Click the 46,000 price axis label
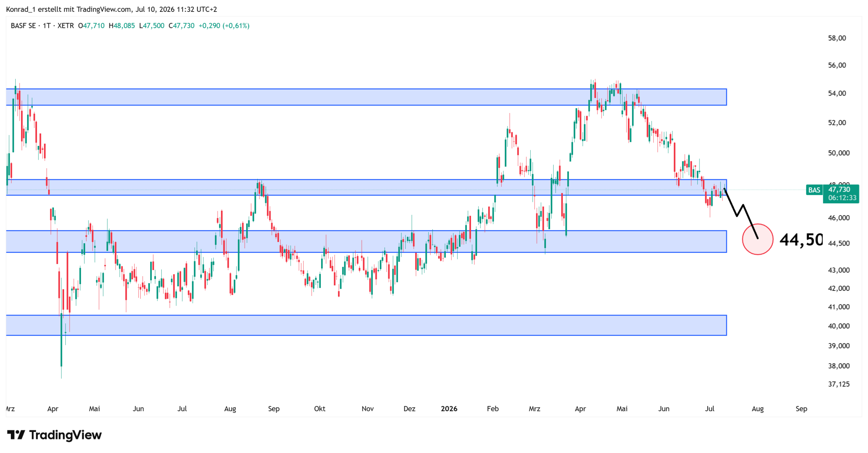 pyautogui.click(x=839, y=218)
